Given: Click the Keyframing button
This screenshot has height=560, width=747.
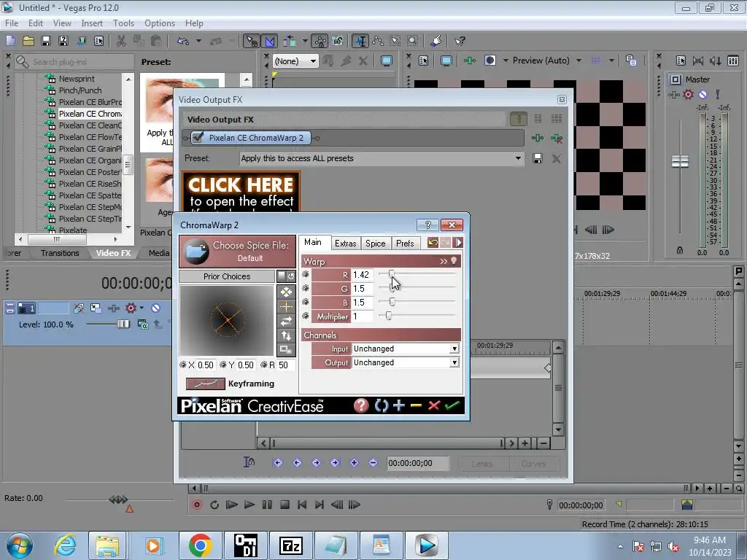Looking at the screenshot, I should click(205, 384).
